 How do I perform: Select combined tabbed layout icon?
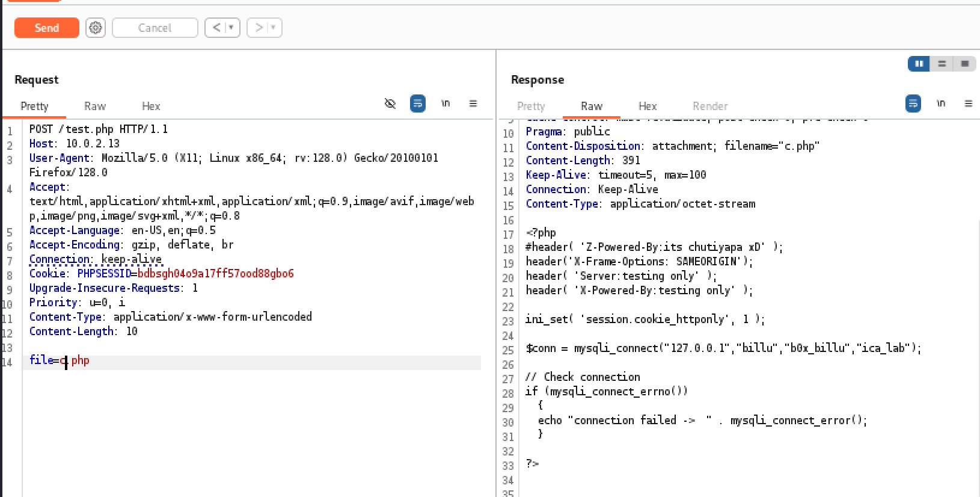[x=965, y=64]
